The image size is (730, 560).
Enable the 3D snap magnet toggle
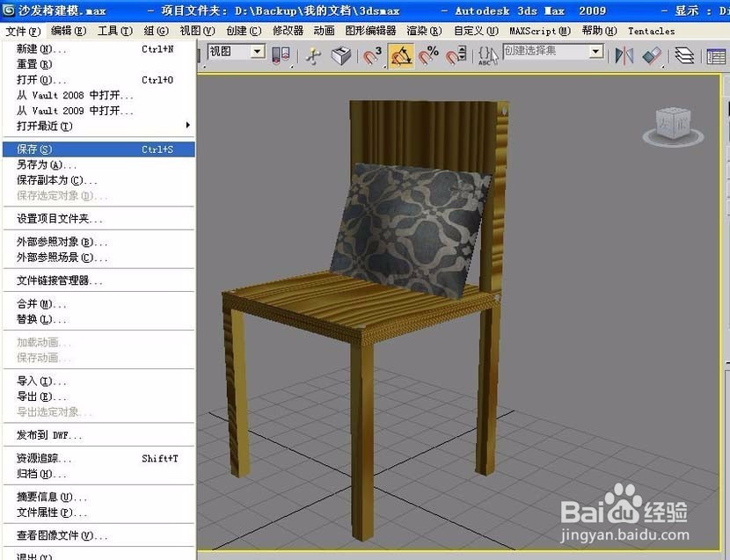pyautogui.click(x=369, y=55)
